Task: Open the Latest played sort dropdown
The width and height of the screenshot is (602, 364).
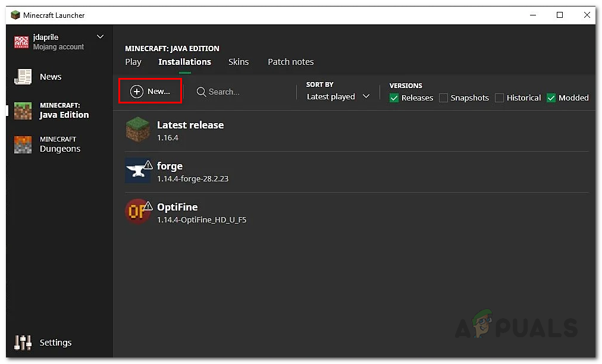Action: (x=338, y=96)
